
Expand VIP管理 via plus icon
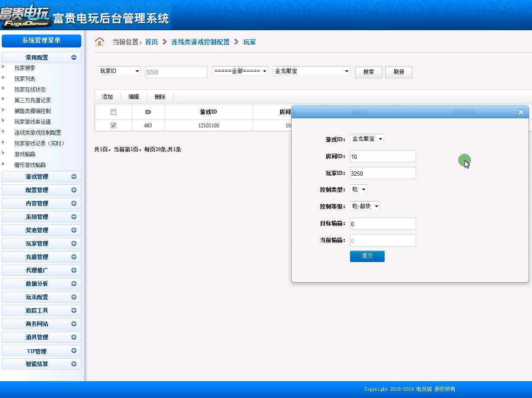tap(74, 351)
